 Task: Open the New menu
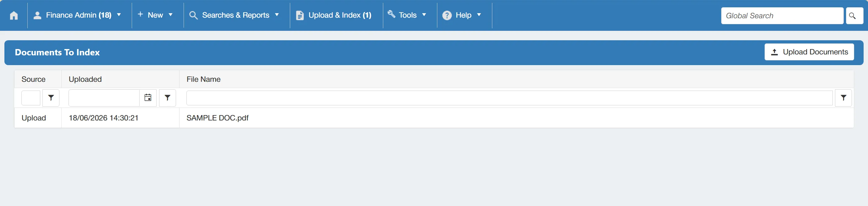[158, 15]
